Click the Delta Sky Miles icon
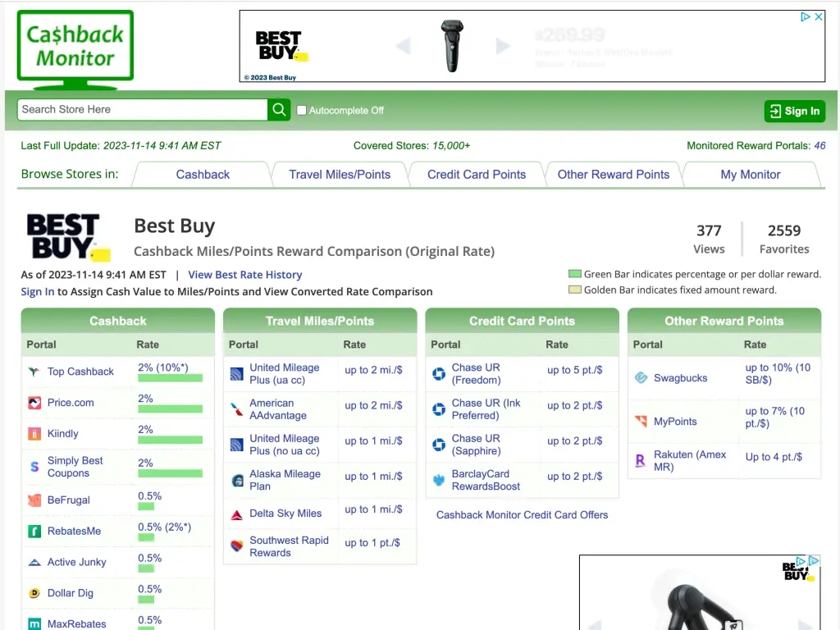Screen dimensions: 840x630 [x=237, y=514]
